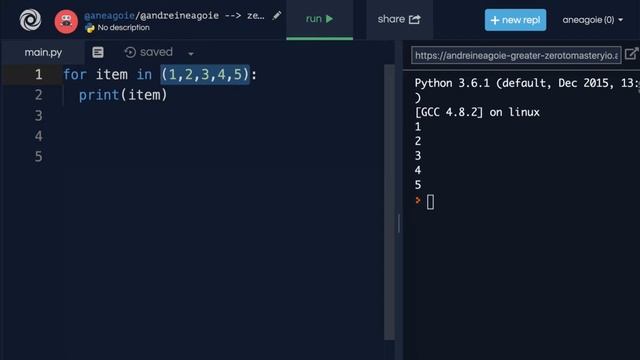Image resolution: width=640 pixels, height=360 pixels.
Task: Expand the dropdown arrow beside saved
Action: tap(191, 53)
